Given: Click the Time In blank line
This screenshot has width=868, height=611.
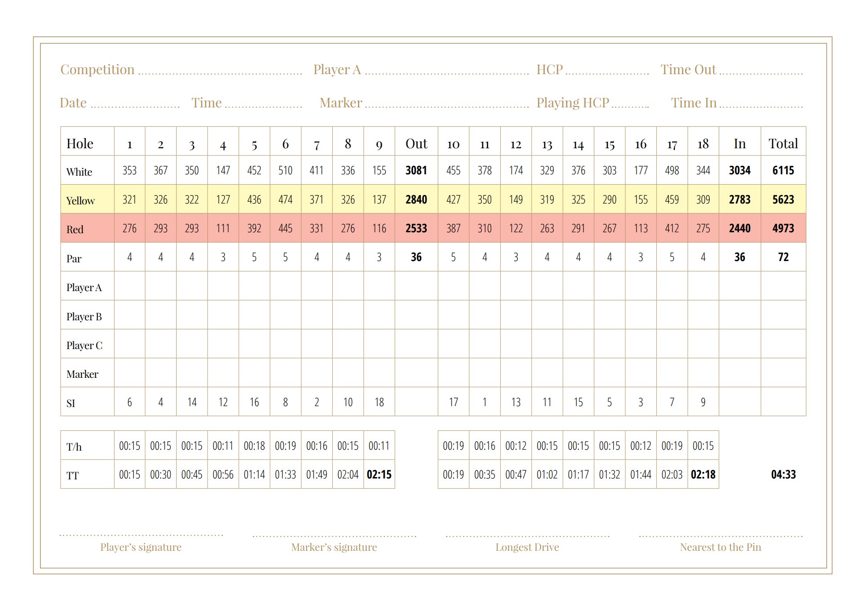Looking at the screenshot, I should (761, 105).
